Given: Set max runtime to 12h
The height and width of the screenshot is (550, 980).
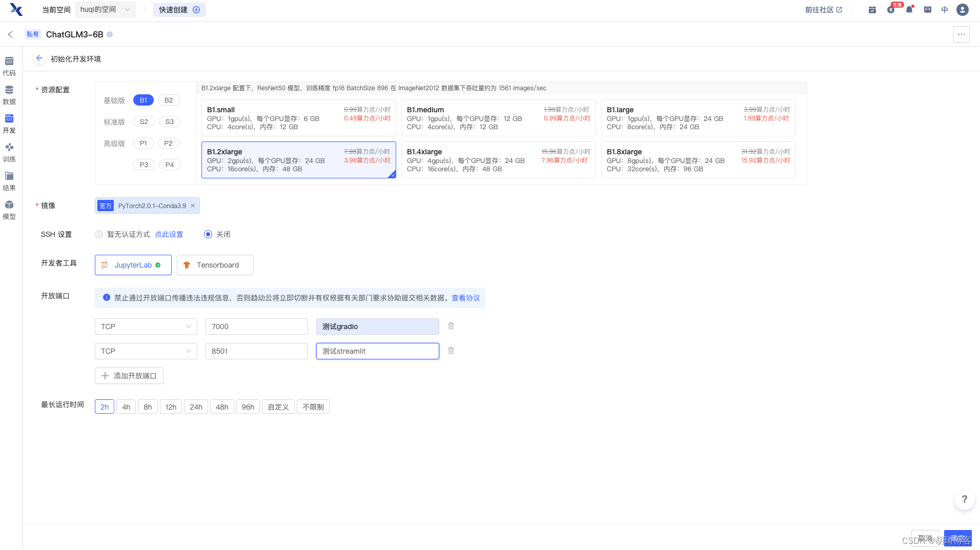Looking at the screenshot, I should coord(171,407).
